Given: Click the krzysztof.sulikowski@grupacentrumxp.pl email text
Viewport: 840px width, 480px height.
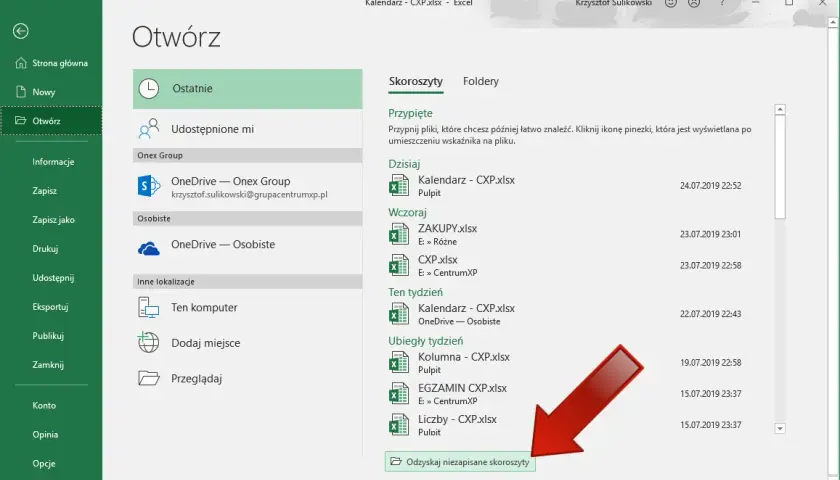Looking at the screenshot, I should (249, 194).
